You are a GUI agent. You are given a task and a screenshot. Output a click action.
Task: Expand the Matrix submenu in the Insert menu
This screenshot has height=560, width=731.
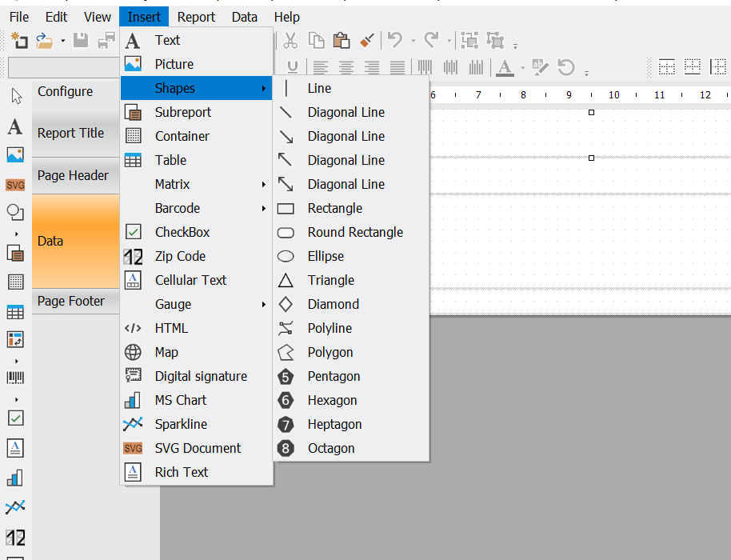click(x=196, y=184)
